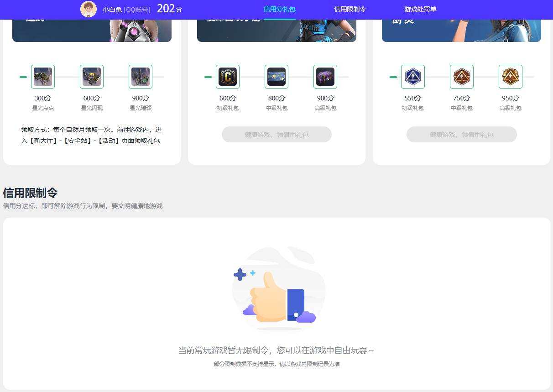This screenshot has height=392, width=553.
Task: Click progress bar in 550分 750分 950分 card
Action: click(462, 77)
